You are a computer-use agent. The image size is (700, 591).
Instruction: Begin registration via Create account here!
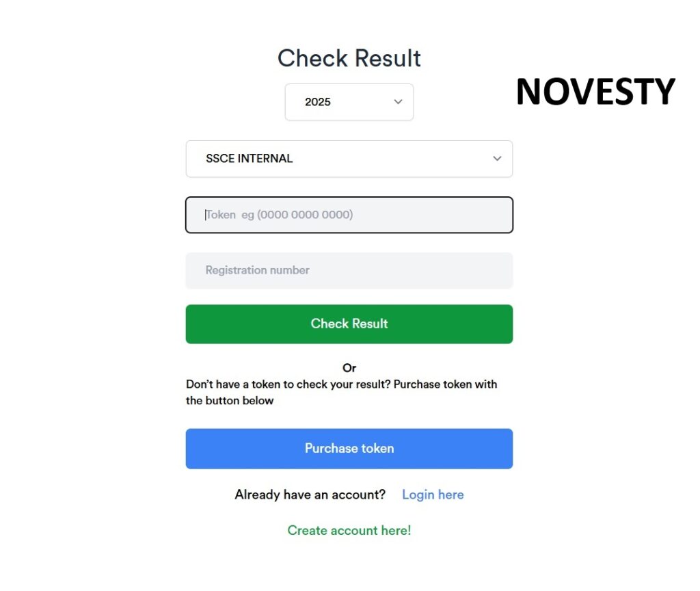coord(349,530)
